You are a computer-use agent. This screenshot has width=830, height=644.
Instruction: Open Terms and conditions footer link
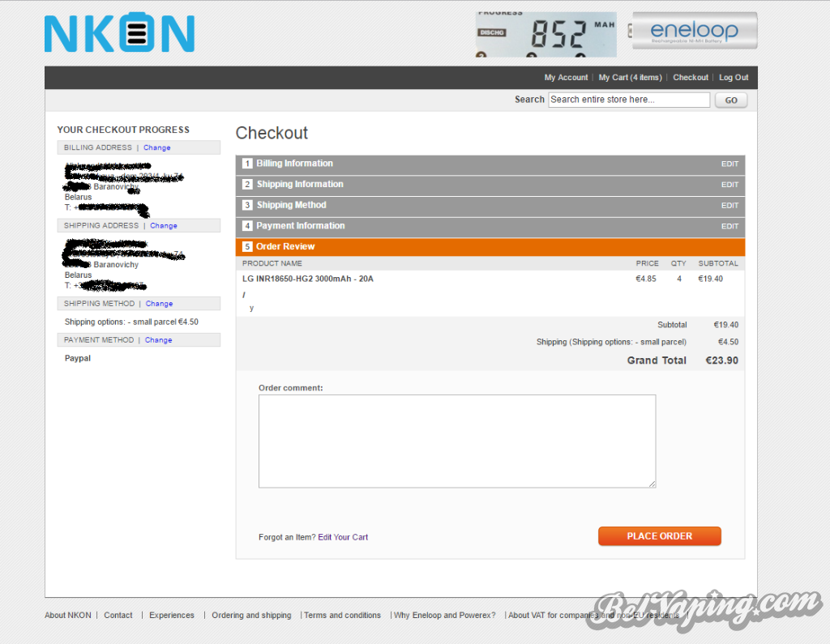pyautogui.click(x=342, y=616)
